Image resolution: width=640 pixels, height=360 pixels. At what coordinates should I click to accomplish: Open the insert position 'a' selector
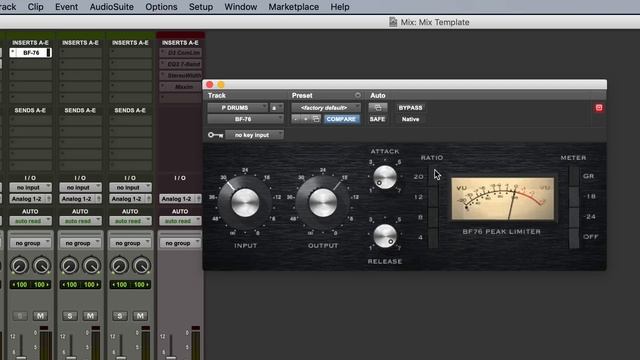[x=277, y=108]
